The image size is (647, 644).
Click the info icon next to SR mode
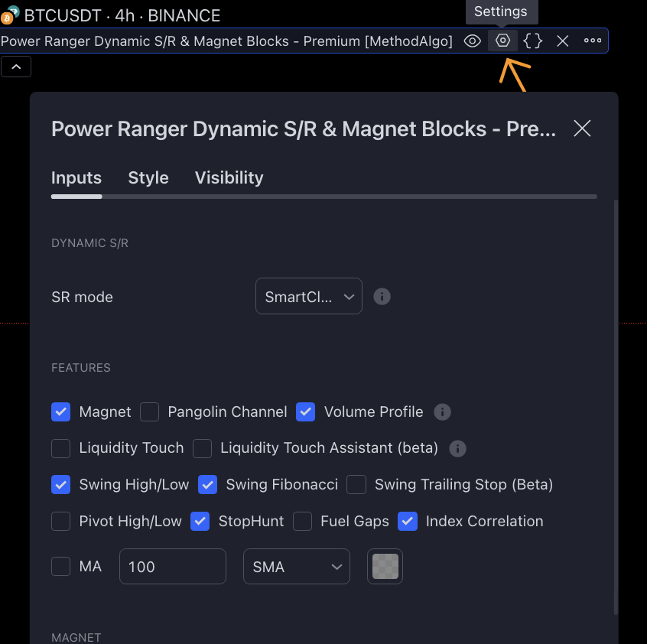[382, 296]
